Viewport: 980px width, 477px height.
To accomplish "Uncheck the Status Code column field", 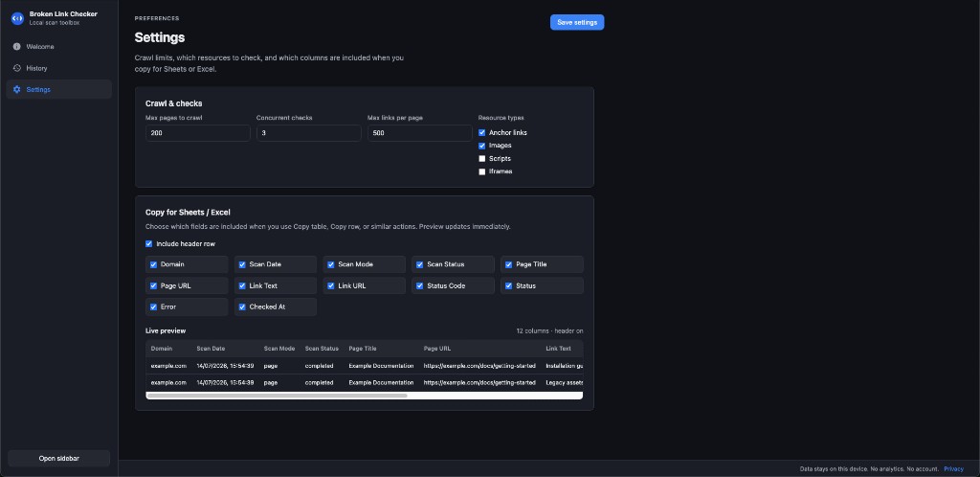I will [419, 285].
